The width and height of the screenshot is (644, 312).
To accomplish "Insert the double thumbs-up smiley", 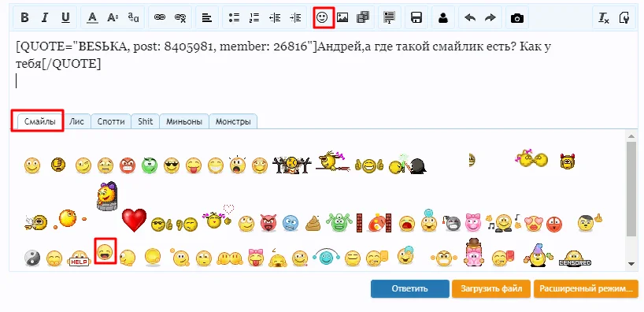I will 368,165.
